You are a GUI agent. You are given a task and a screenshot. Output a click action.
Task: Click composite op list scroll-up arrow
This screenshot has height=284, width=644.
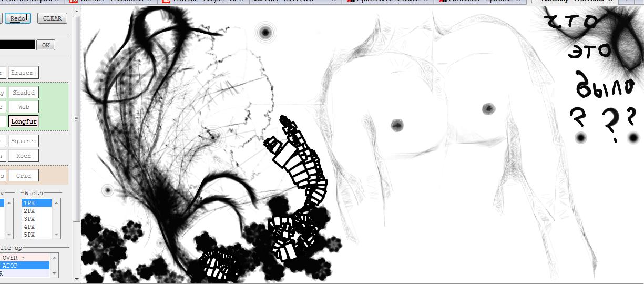tap(54, 257)
